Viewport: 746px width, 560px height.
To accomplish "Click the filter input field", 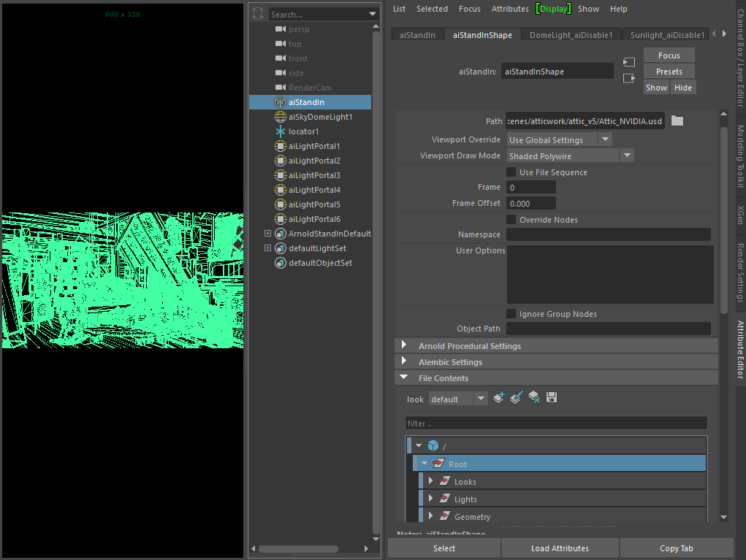I will (x=556, y=423).
